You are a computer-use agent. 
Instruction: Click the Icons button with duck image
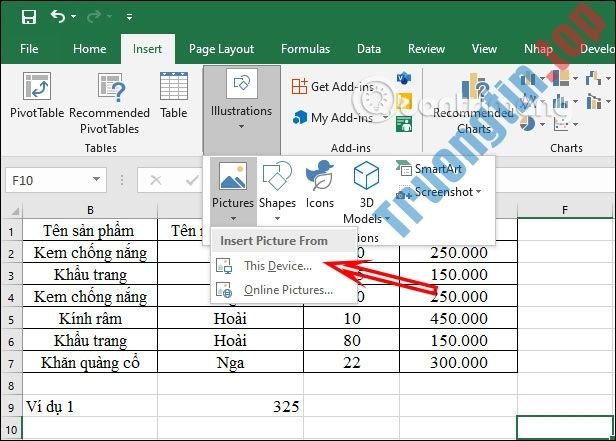[320, 176]
